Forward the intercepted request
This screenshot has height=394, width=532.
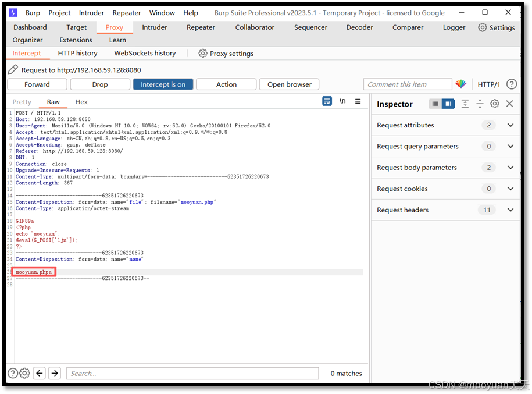click(37, 84)
